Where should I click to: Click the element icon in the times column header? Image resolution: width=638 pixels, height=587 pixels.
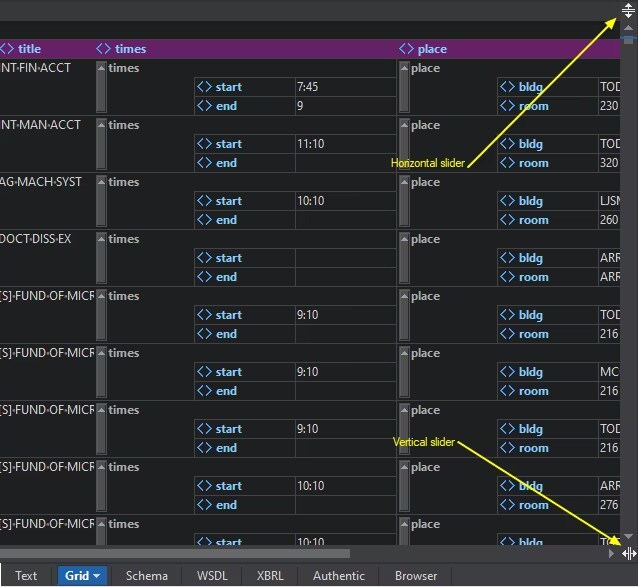click(104, 48)
